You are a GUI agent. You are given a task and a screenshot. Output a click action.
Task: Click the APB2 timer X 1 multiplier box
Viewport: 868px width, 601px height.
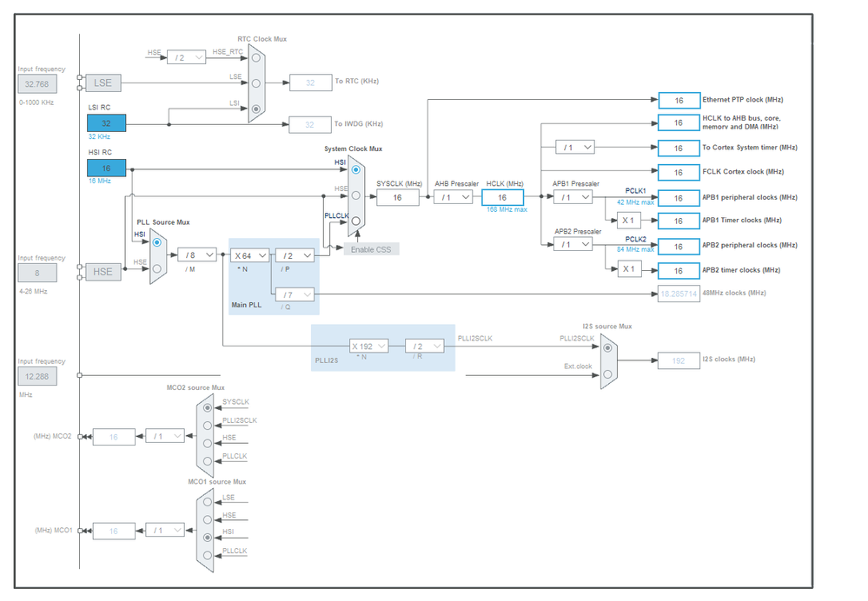coord(629,269)
